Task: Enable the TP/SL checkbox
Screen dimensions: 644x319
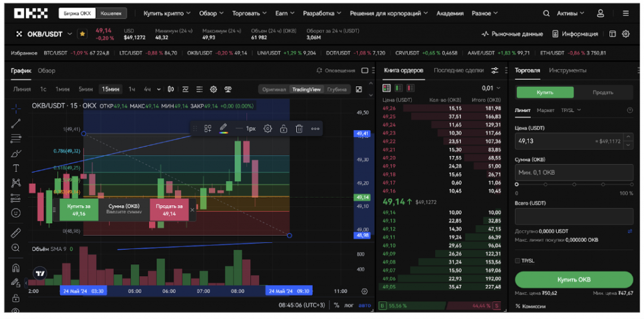Action: 518,260
